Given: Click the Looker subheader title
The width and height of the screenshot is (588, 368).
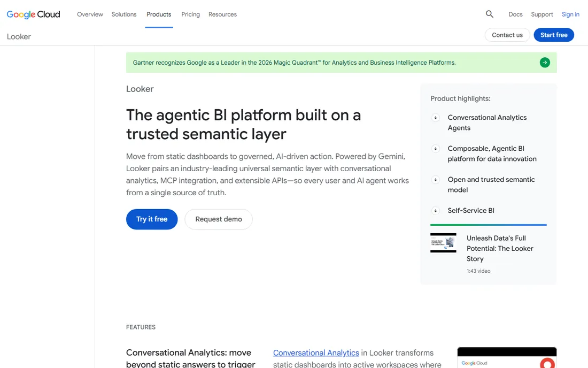Looking at the screenshot, I should (x=19, y=37).
